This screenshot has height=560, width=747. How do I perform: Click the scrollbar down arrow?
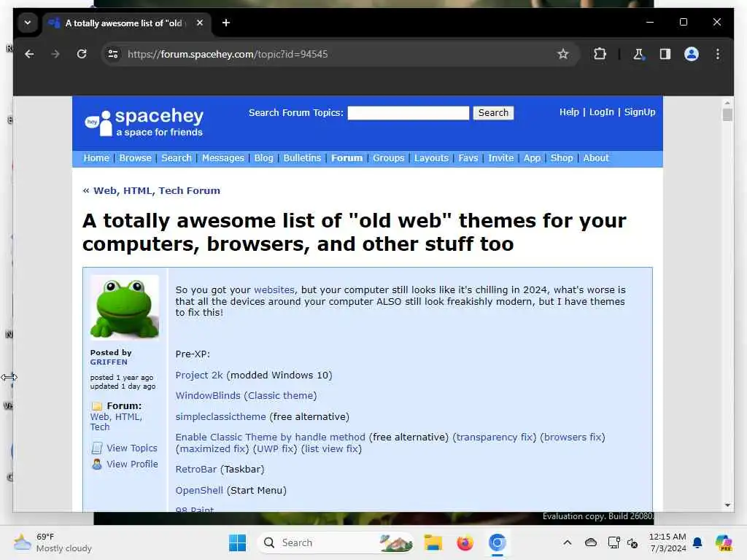[x=727, y=505]
